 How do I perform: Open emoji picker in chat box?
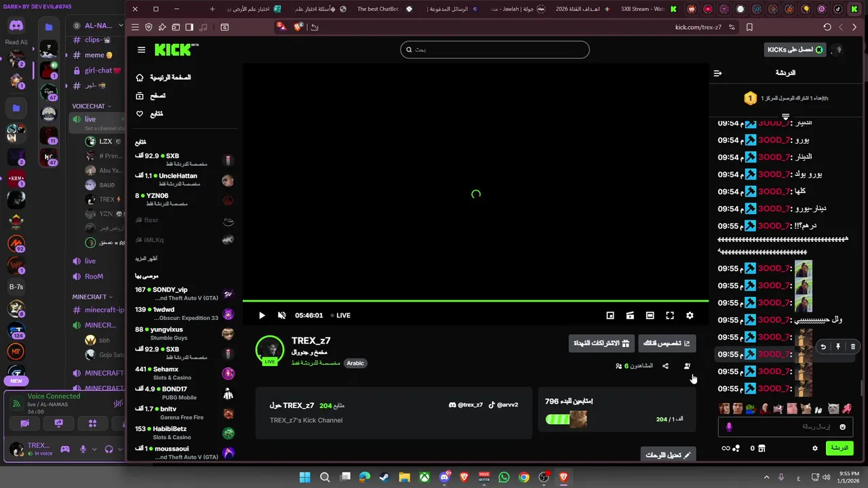pos(843,427)
